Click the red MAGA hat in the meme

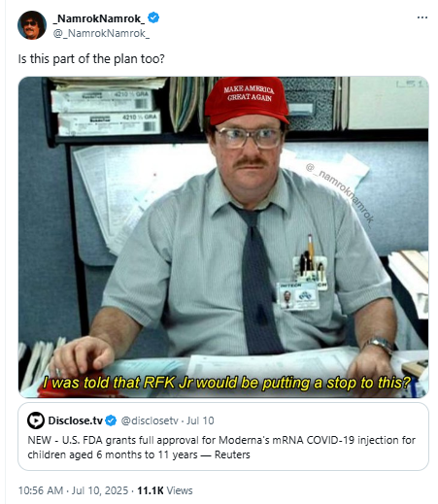247,101
